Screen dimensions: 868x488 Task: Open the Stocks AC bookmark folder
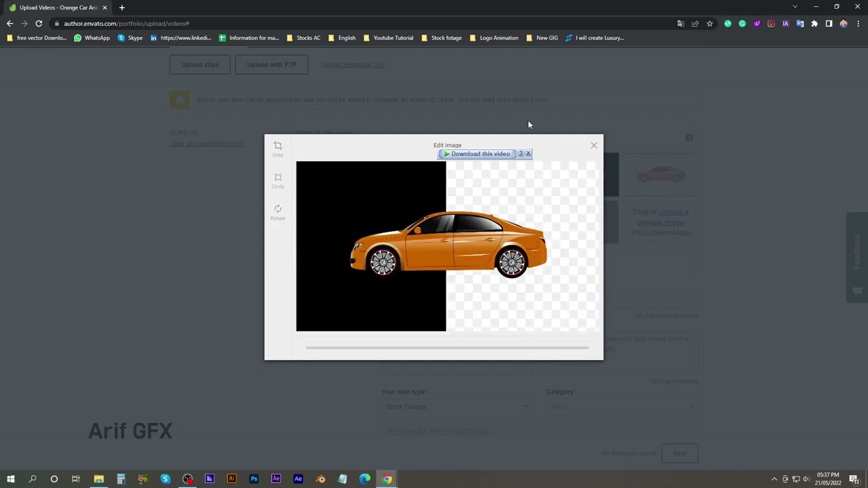click(x=303, y=38)
